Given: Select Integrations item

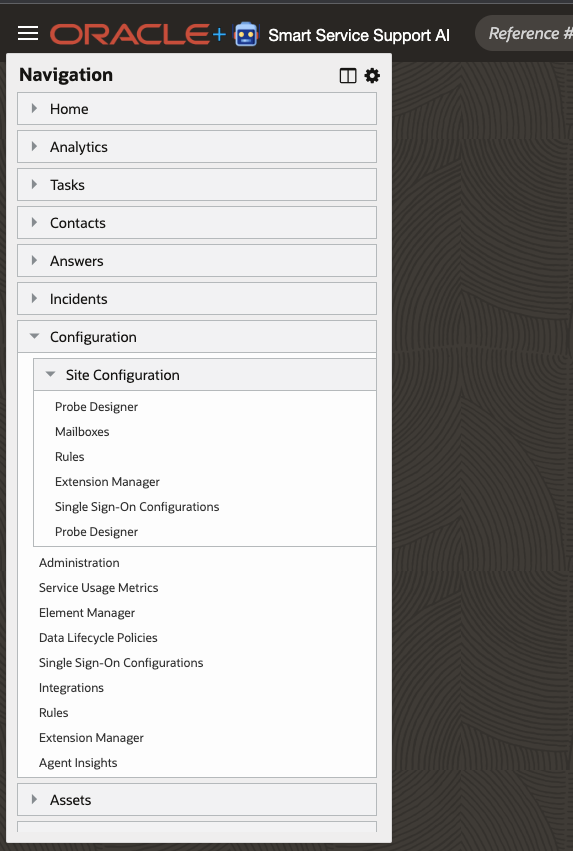Looking at the screenshot, I should click(71, 688).
